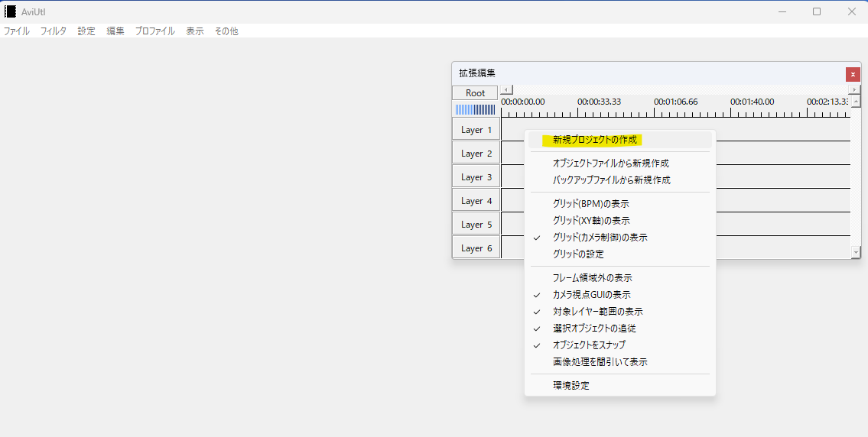Open the プロファイル menu
The image size is (868, 437).
(x=155, y=31)
